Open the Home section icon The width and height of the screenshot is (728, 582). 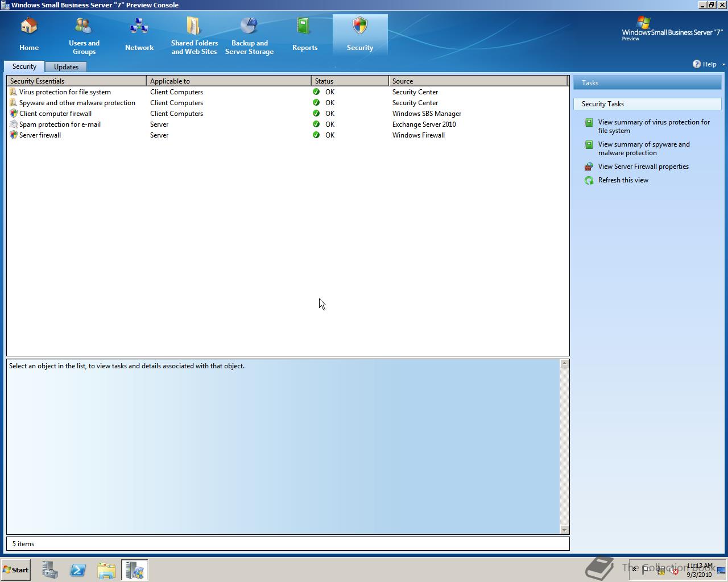pos(29,35)
